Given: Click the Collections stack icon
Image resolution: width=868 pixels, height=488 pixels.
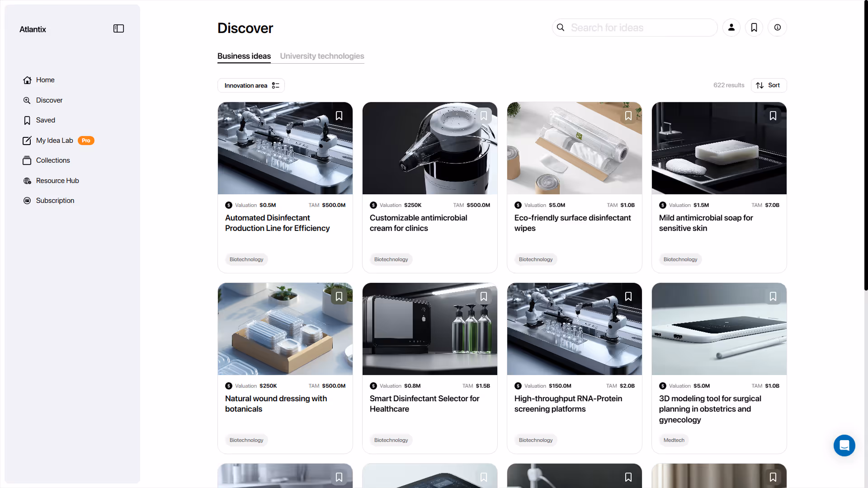Looking at the screenshot, I should coord(27,160).
